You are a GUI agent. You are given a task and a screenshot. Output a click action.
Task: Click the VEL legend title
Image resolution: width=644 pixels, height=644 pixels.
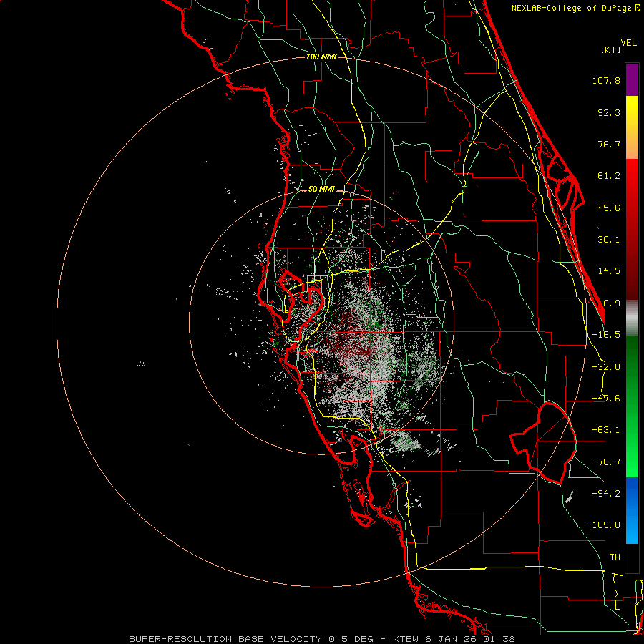[x=628, y=43]
